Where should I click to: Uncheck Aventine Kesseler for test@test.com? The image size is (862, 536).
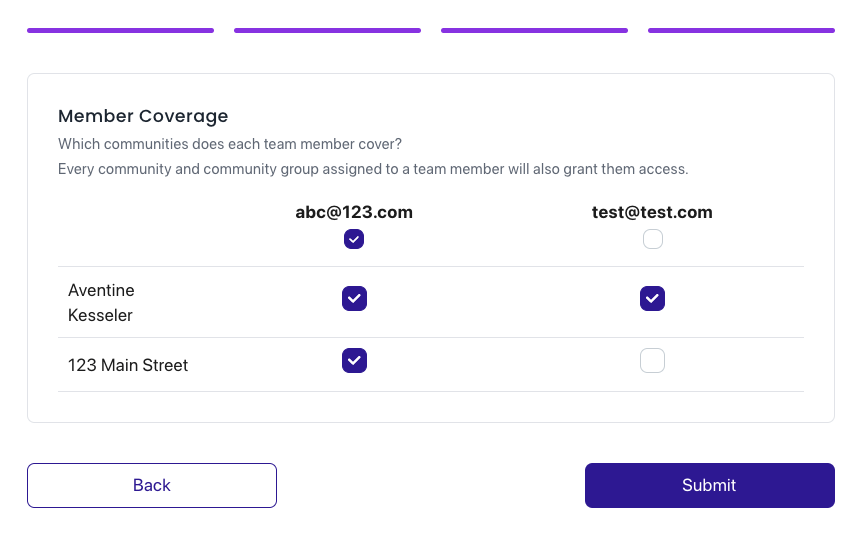653,299
